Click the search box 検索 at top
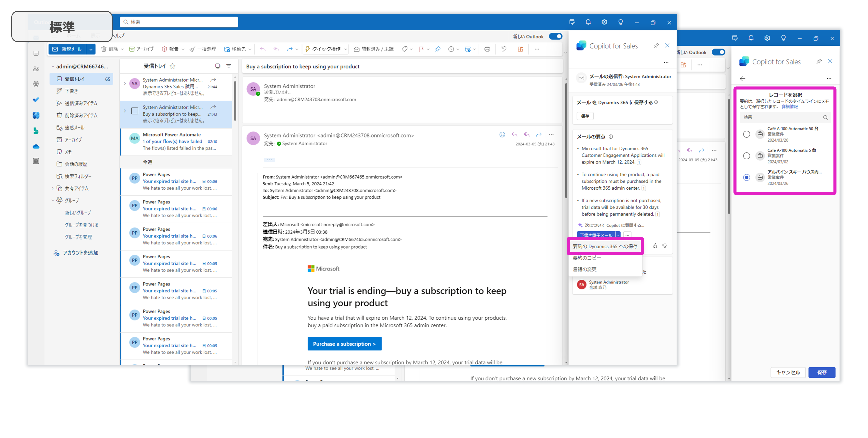 [179, 22]
